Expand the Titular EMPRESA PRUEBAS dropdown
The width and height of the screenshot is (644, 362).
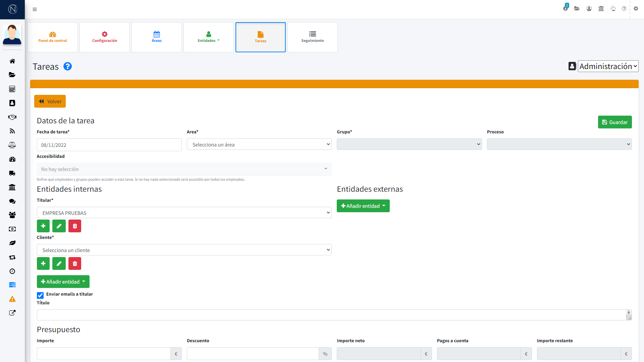pyautogui.click(x=184, y=213)
